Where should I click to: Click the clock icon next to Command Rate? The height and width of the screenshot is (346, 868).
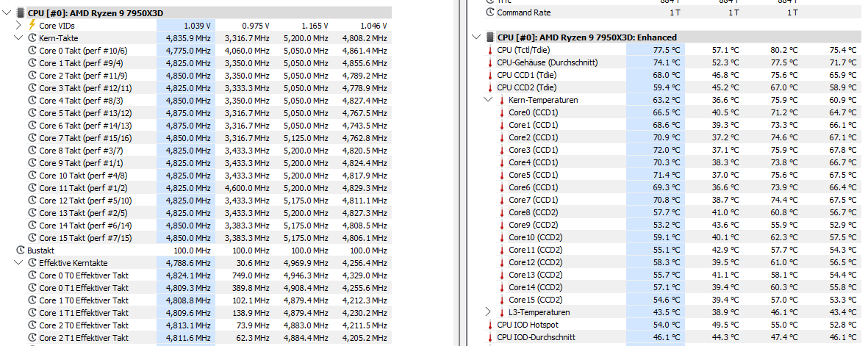[490, 12]
